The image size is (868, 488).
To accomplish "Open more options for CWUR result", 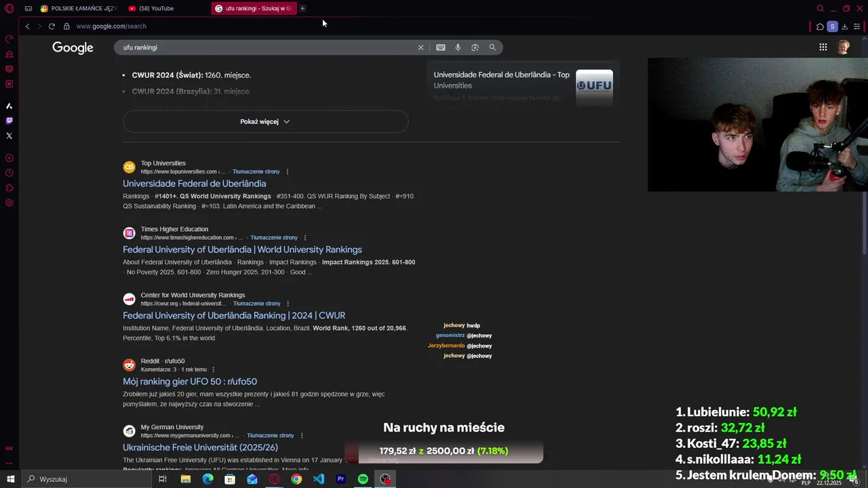I will click(288, 304).
